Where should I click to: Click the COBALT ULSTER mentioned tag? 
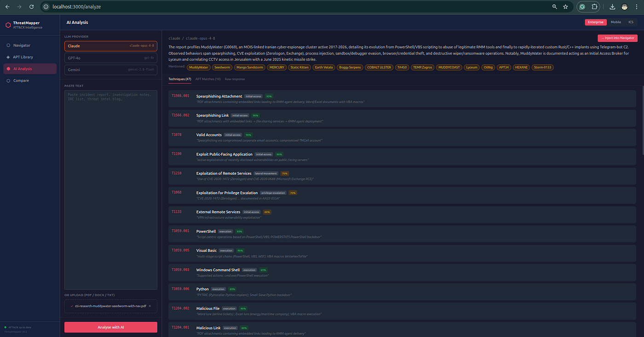coord(379,67)
